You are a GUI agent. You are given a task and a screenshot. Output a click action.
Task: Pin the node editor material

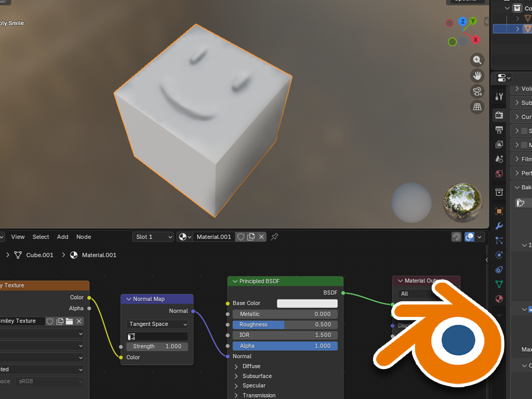click(275, 237)
